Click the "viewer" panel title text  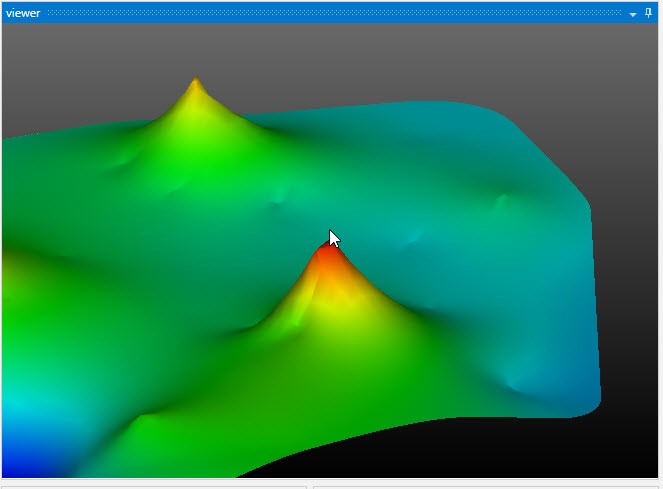[x=23, y=13]
